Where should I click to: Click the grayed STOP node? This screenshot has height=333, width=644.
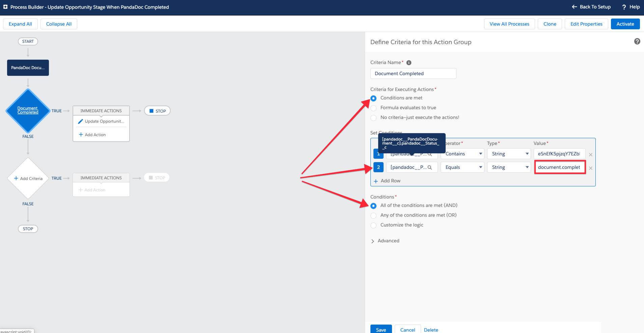click(157, 178)
